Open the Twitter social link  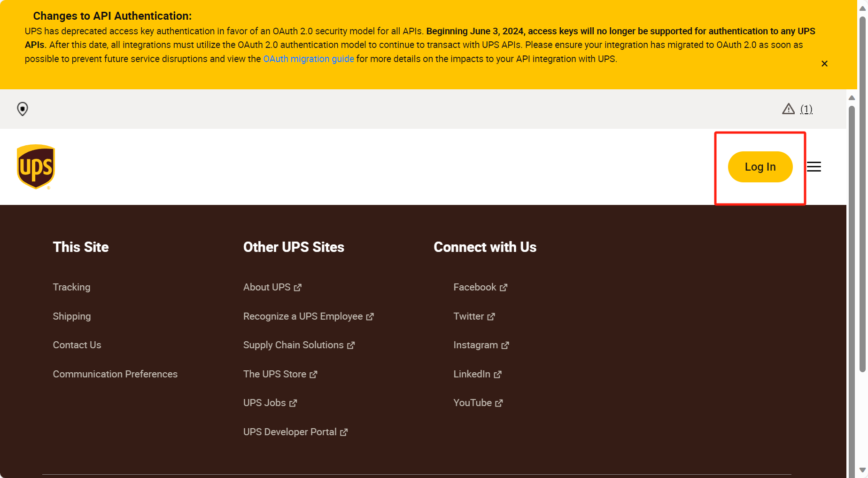point(474,316)
